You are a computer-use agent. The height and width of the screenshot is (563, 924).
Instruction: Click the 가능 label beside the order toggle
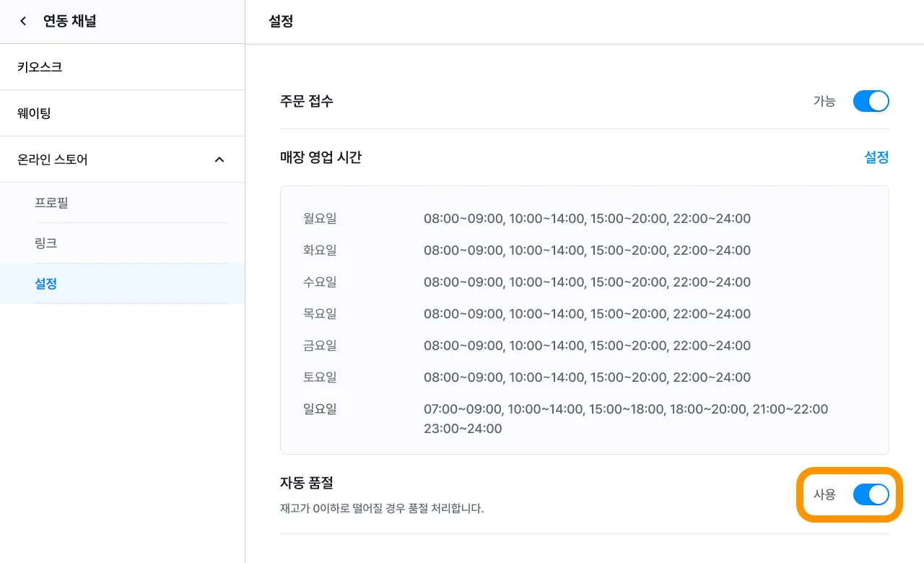[x=824, y=101]
